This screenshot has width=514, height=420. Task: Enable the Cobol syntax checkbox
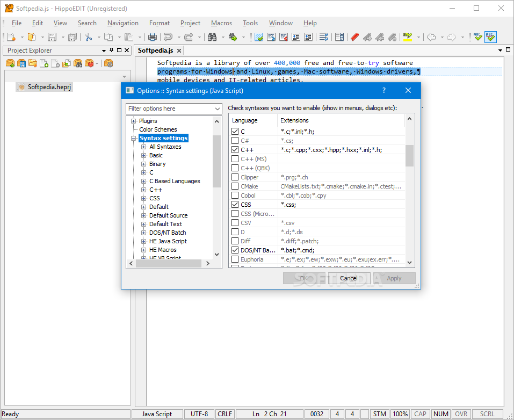(x=235, y=195)
